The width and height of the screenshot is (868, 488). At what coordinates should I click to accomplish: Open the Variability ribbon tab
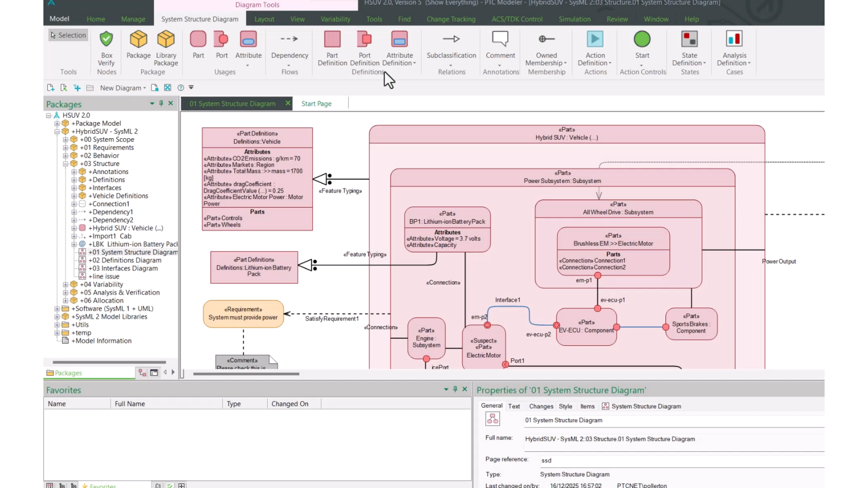[335, 19]
